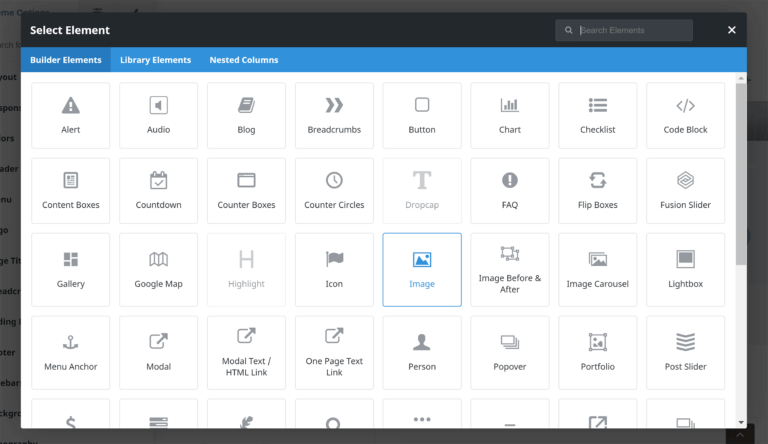This screenshot has height=444, width=768.
Task: Select the Menu Anchor element
Action: 71,352
